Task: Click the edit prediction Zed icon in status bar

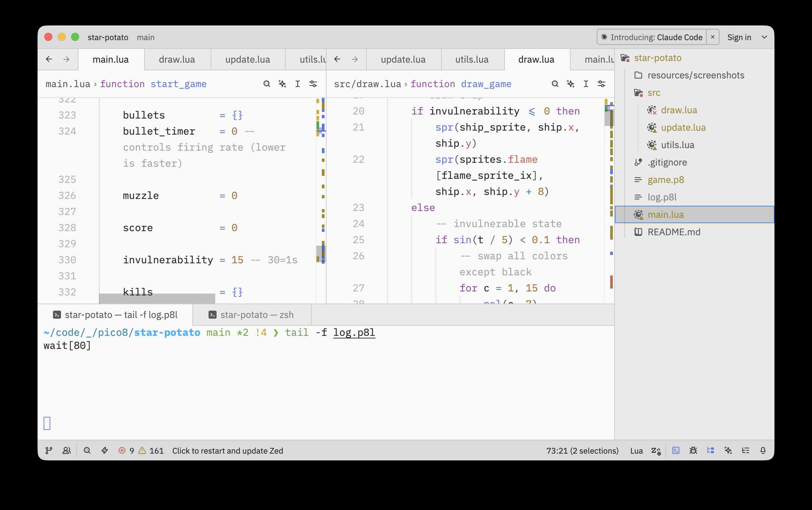Action: tap(655, 450)
